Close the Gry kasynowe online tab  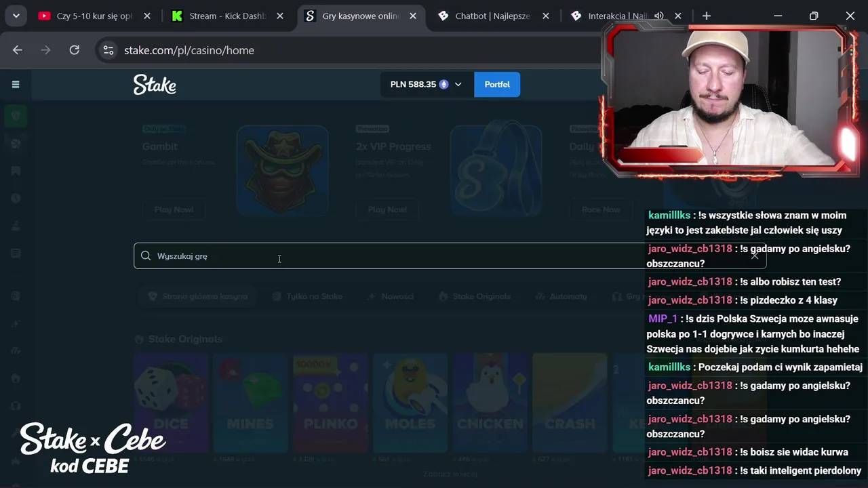click(413, 16)
